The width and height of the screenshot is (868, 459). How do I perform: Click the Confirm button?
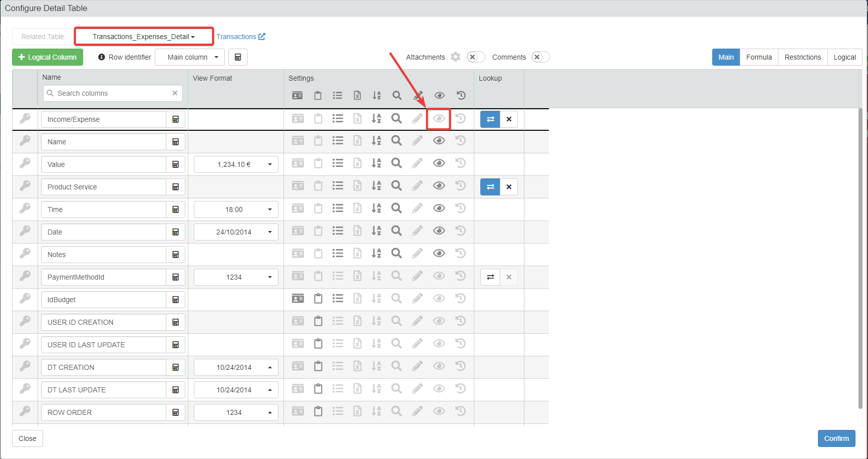(x=836, y=438)
